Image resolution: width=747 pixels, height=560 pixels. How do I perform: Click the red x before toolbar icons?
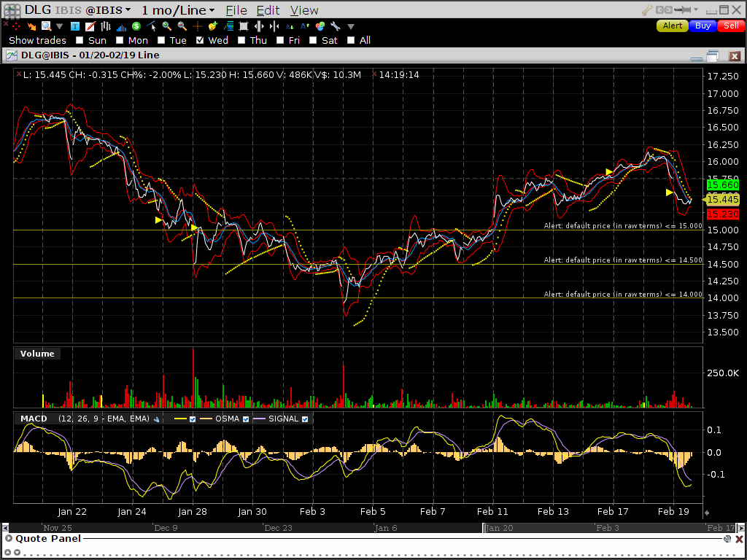(x=5, y=23)
